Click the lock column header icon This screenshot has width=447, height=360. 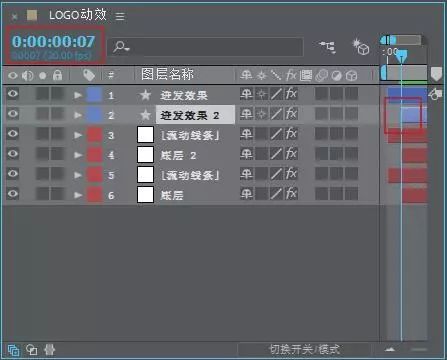point(57,75)
